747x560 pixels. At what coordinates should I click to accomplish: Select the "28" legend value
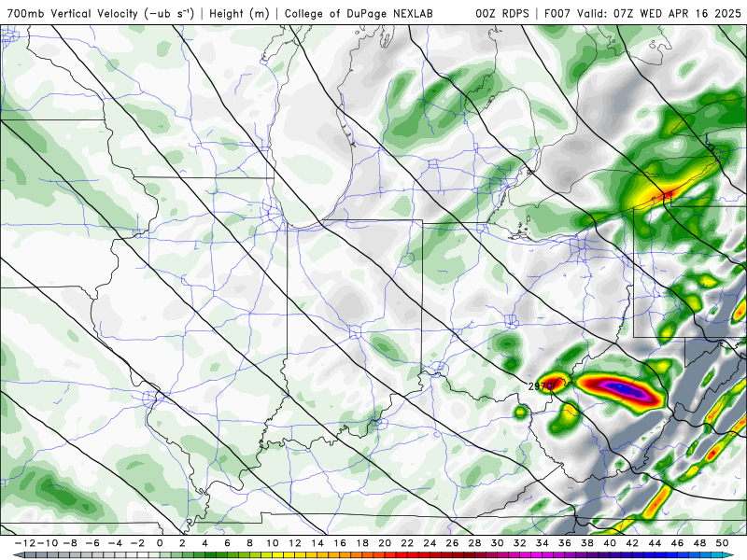[474, 543]
